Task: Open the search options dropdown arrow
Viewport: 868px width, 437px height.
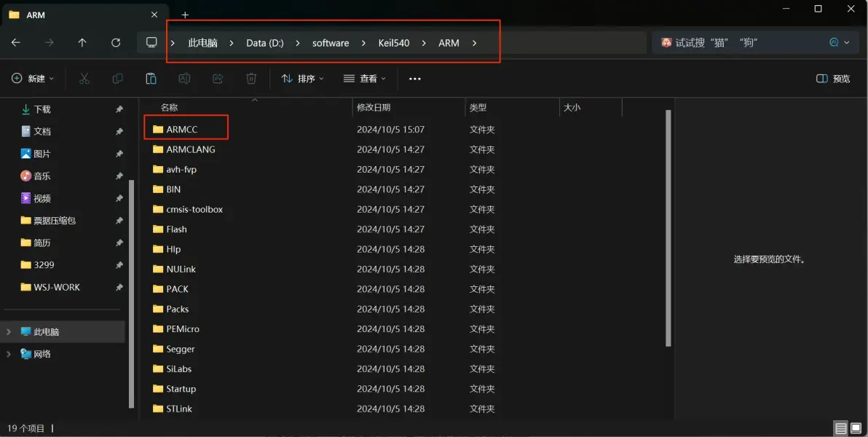Action: 847,43
